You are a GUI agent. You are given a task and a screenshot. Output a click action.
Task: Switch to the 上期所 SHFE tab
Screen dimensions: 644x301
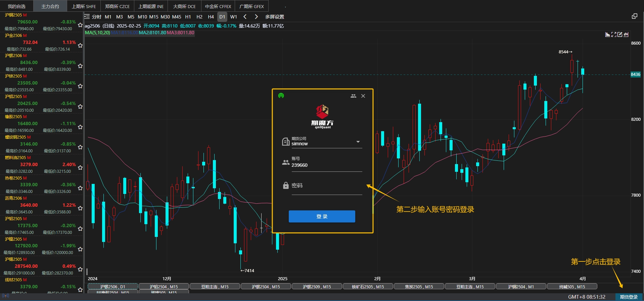[x=84, y=6]
